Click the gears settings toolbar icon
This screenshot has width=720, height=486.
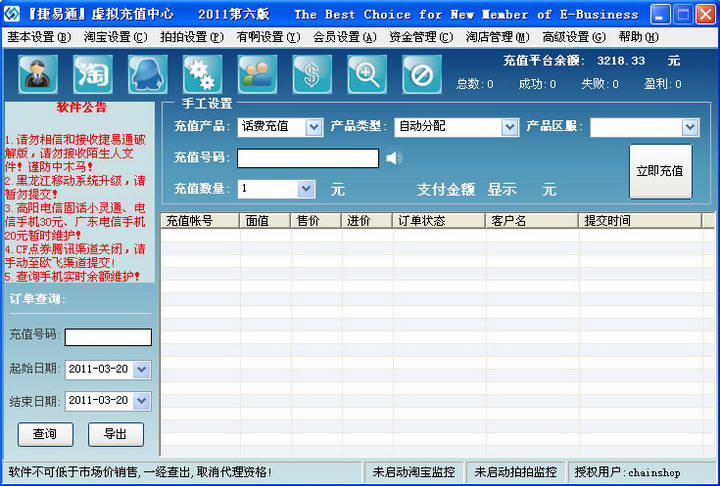202,74
